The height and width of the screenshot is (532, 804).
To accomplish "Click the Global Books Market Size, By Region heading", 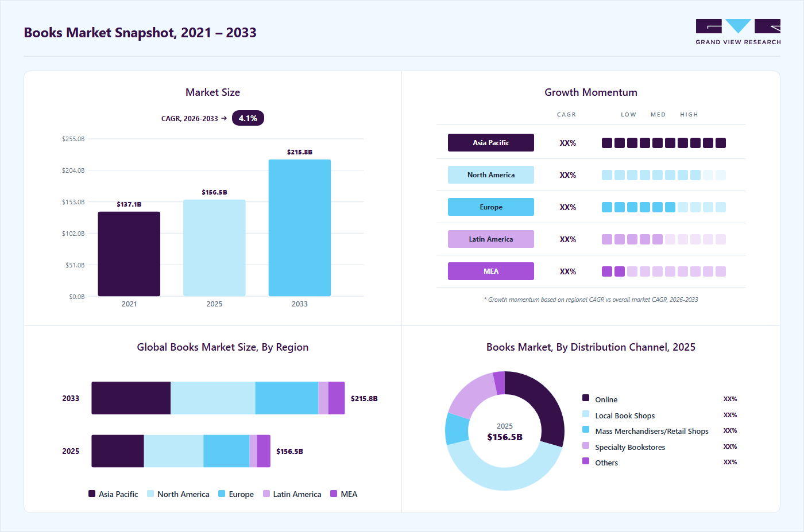I will coord(223,347).
